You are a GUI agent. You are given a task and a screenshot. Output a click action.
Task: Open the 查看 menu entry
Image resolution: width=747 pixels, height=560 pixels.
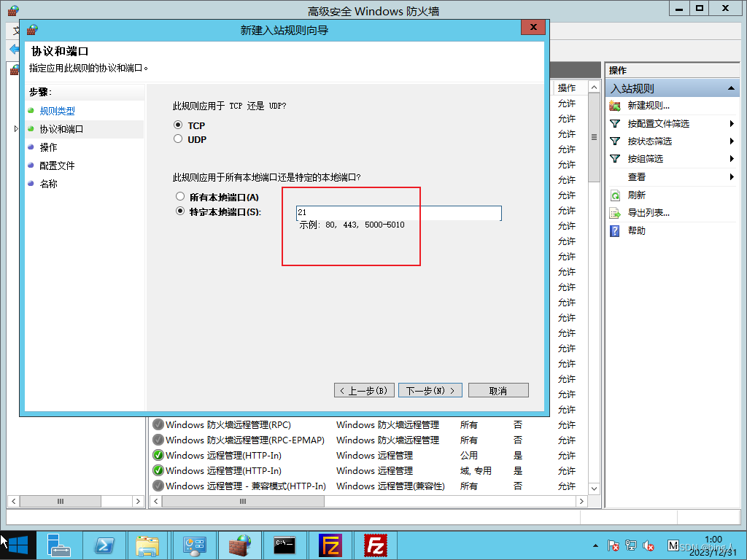coord(636,177)
